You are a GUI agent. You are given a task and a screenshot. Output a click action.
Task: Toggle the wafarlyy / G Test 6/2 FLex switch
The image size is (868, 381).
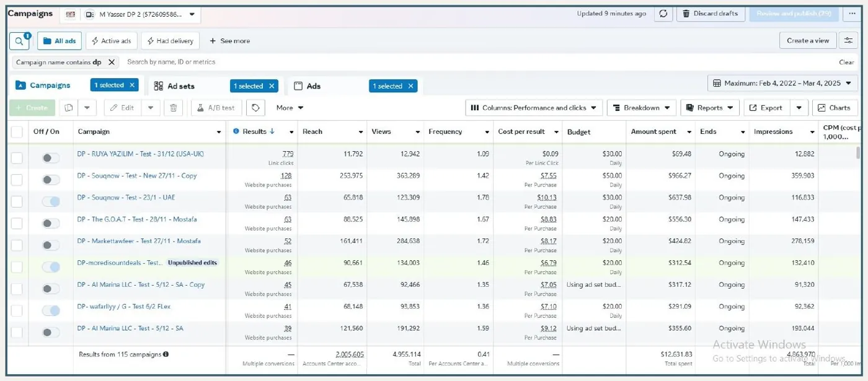51,310
